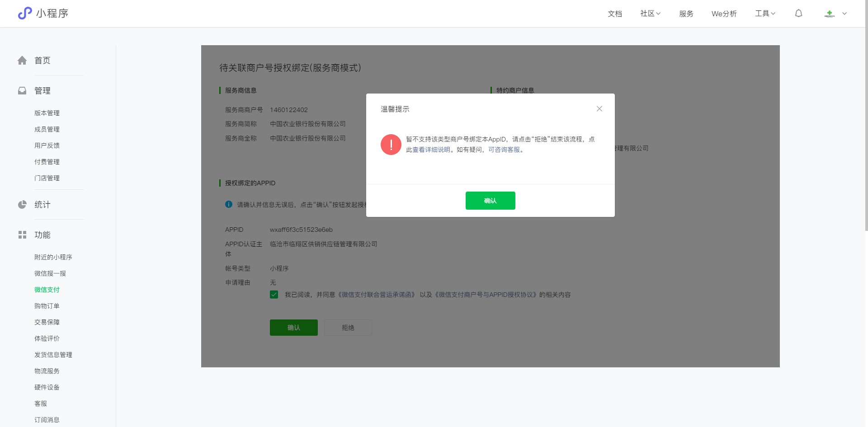Select 物流服务 in sidebar
Viewport: 868px width, 427px height.
click(x=47, y=371)
